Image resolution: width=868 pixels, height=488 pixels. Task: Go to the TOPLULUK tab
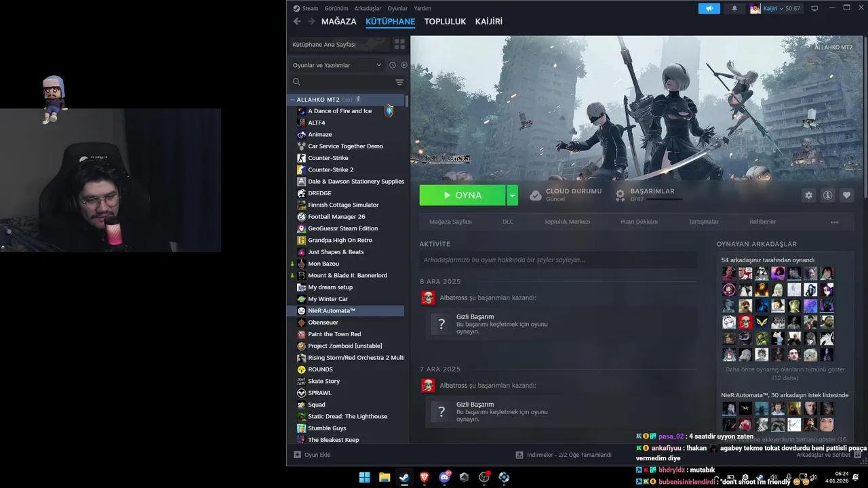[x=445, y=22]
